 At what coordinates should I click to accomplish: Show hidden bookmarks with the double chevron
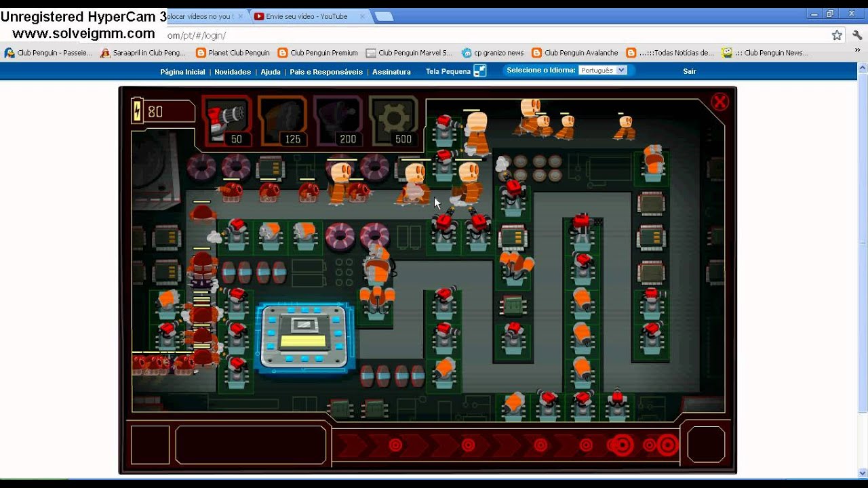(857, 51)
